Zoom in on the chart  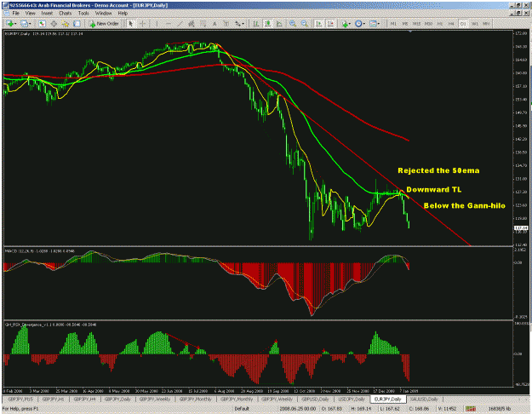pyautogui.click(x=293, y=24)
